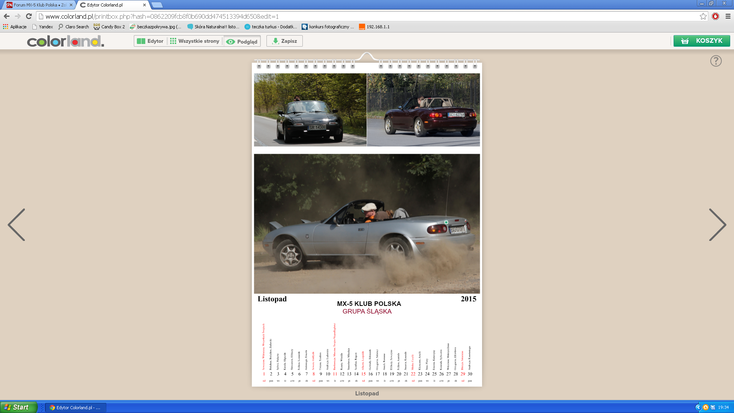
Task: Select the black Mazda photo thumbnail
Action: (310, 110)
